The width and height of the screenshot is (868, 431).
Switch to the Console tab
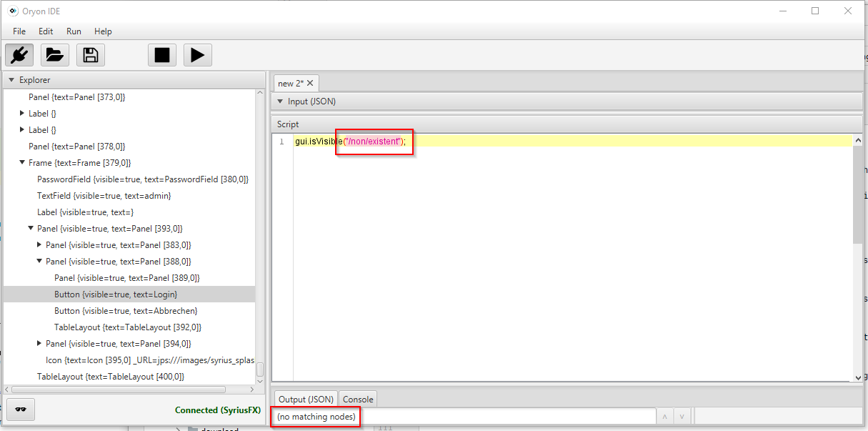click(x=357, y=400)
